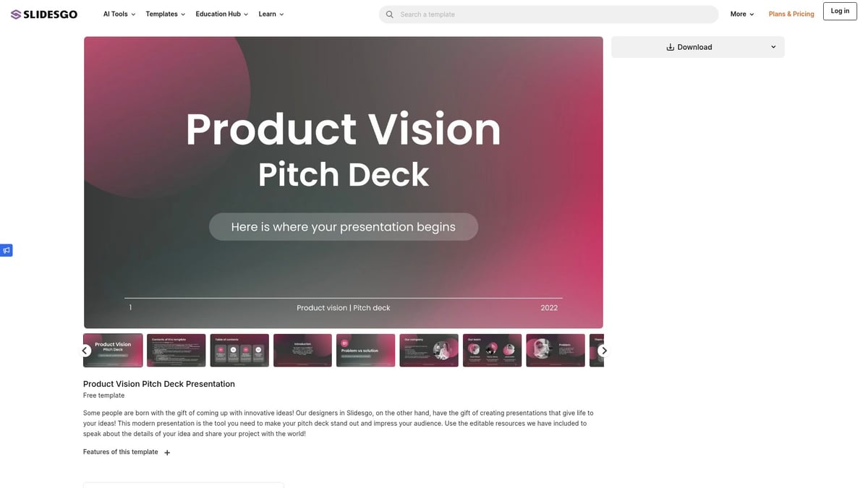Open the Education Hub menu

click(217, 14)
